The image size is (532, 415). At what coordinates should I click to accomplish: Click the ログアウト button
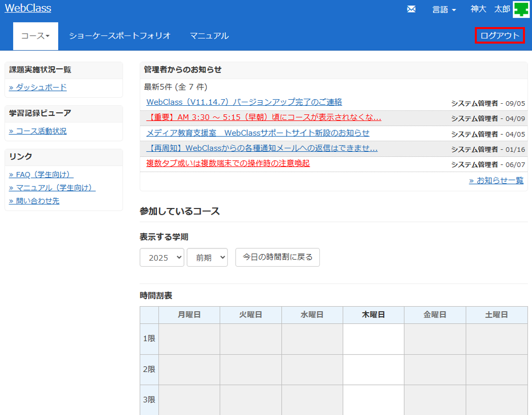click(499, 36)
